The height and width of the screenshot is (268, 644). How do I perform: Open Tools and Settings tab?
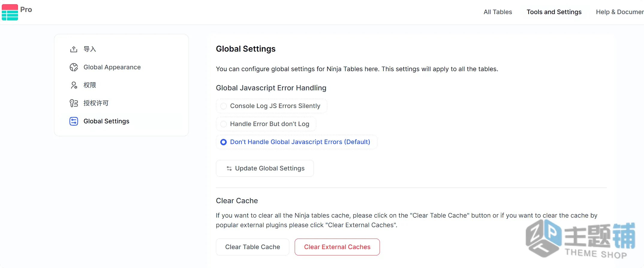pos(554,12)
